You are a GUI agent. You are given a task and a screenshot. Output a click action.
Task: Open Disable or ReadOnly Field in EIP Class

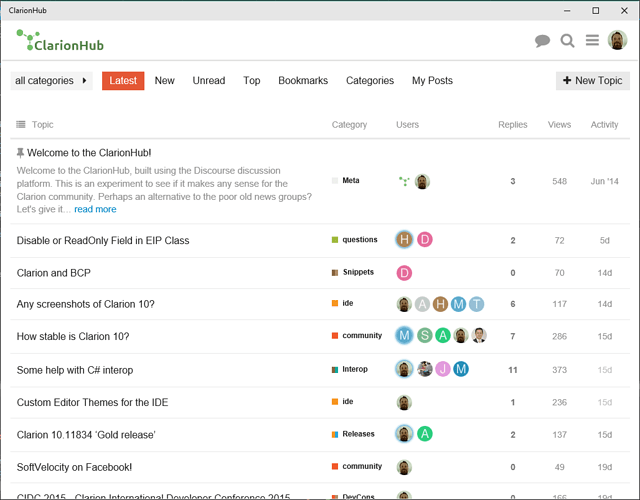[x=103, y=240]
